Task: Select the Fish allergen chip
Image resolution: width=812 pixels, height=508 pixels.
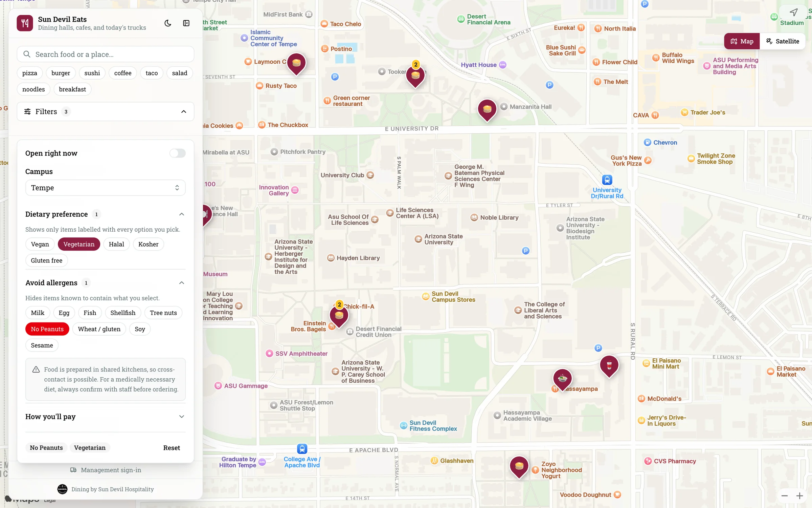Action: (90, 313)
